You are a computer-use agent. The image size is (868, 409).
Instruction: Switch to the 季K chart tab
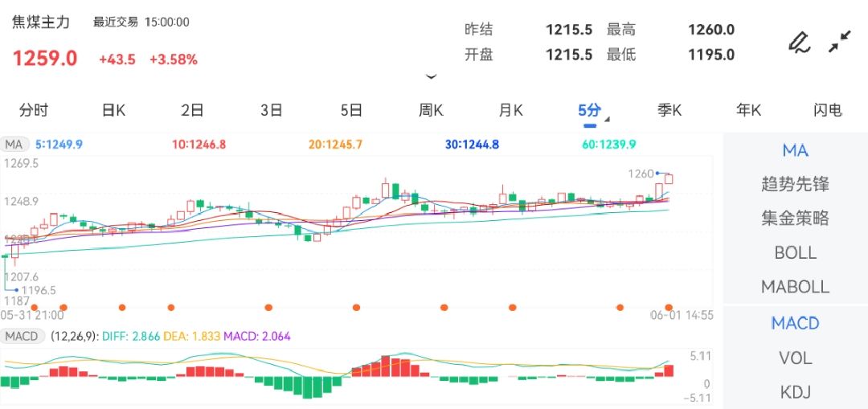pyautogui.click(x=669, y=110)
